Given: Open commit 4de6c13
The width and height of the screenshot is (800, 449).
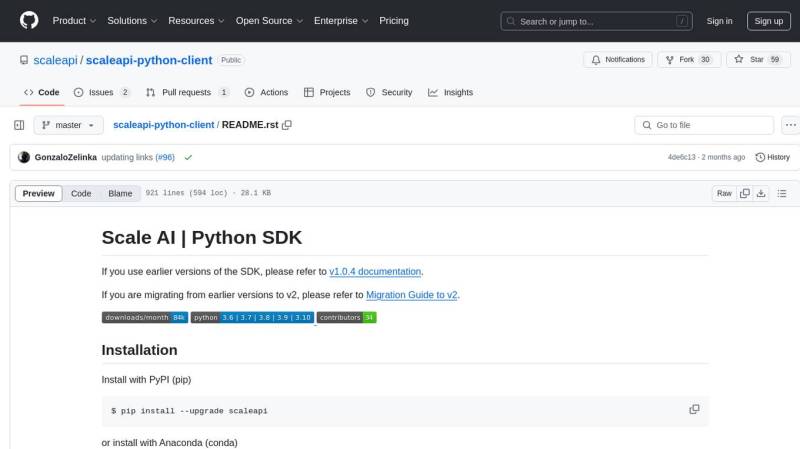Looking at the screenshot, I should click(x=681, y=157).
